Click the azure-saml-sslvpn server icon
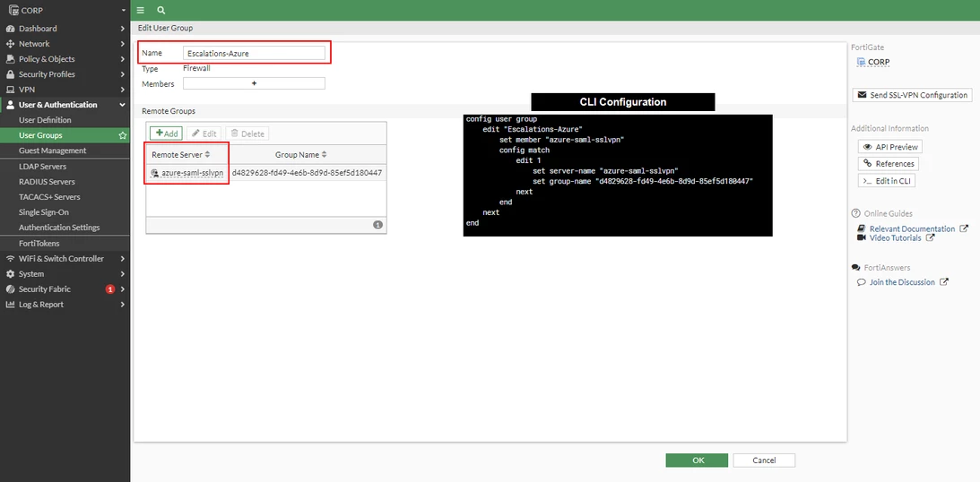The image size is (980, 482). [x=154, y=173]
